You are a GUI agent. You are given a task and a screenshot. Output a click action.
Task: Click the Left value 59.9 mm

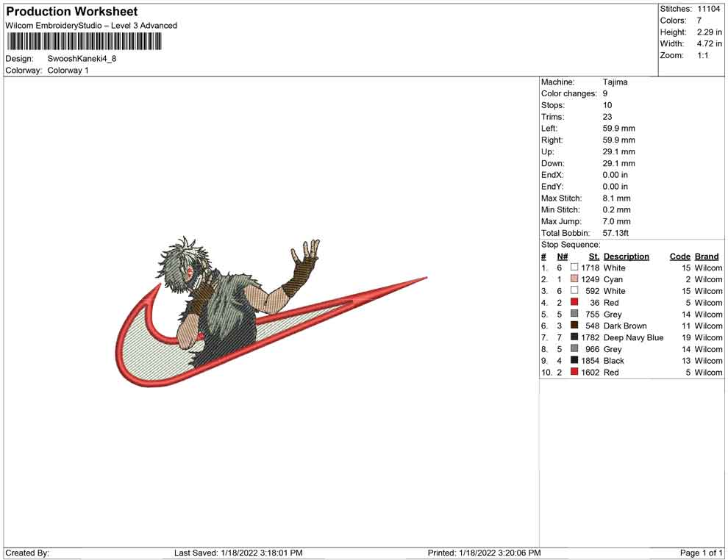pyautogui.click(x=619, y=129)
